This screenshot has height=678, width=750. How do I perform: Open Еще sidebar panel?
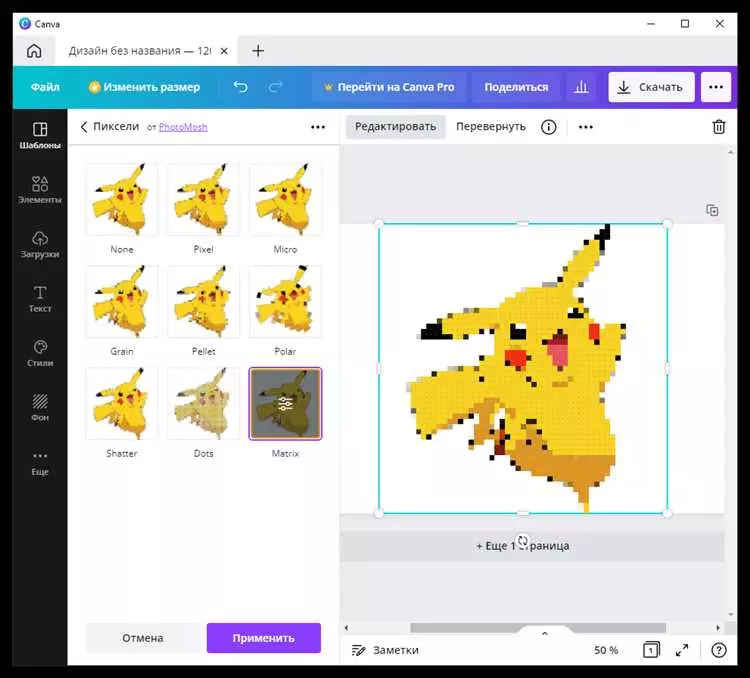(x=40, y=463)
